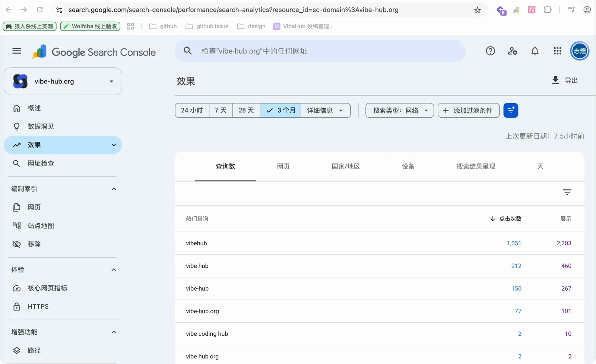Switch to the 天 tab

[x=540, y=166]
